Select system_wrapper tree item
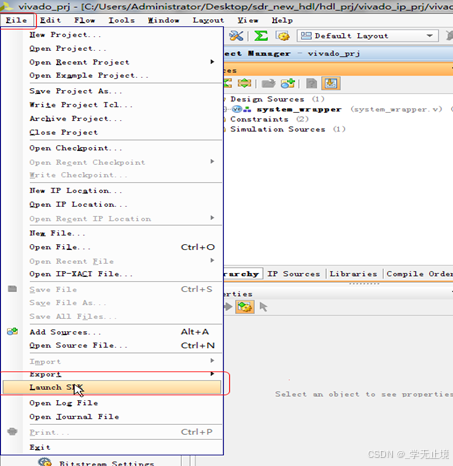The image size is (453, 466). [299, 109]
